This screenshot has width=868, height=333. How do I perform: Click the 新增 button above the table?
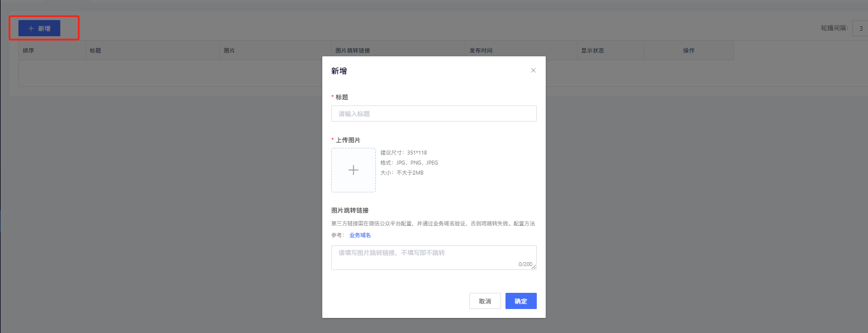(39, 28)
